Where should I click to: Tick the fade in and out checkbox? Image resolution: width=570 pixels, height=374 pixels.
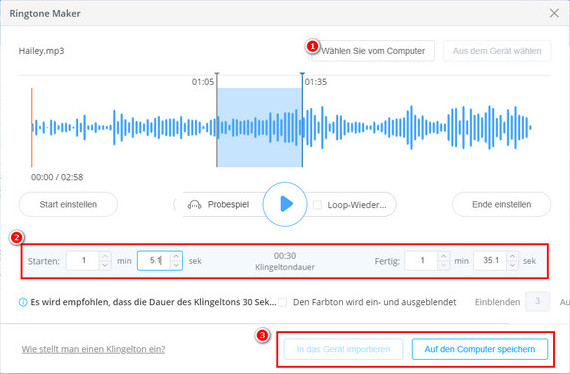(x=282, y=302)
